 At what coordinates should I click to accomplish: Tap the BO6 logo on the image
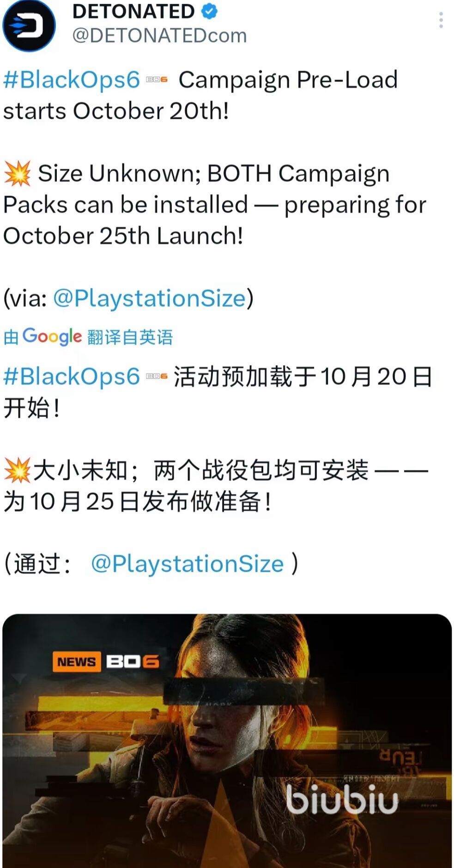coord(133,662)
